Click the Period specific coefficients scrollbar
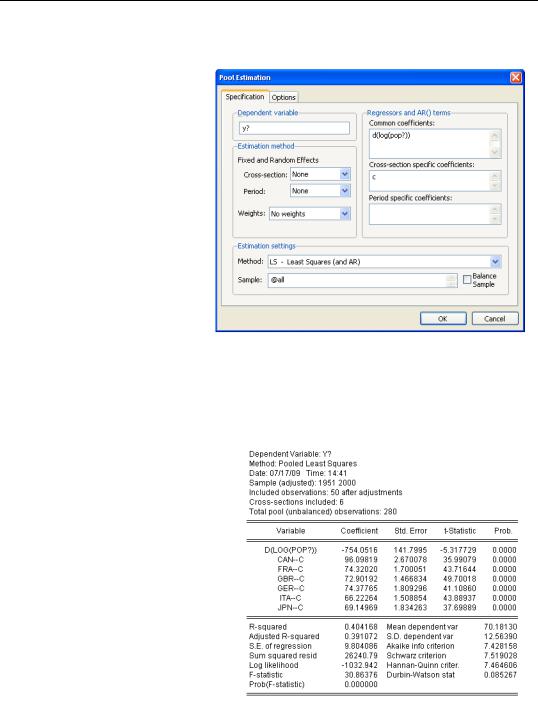The image size is (538, 702). [495, 214]
